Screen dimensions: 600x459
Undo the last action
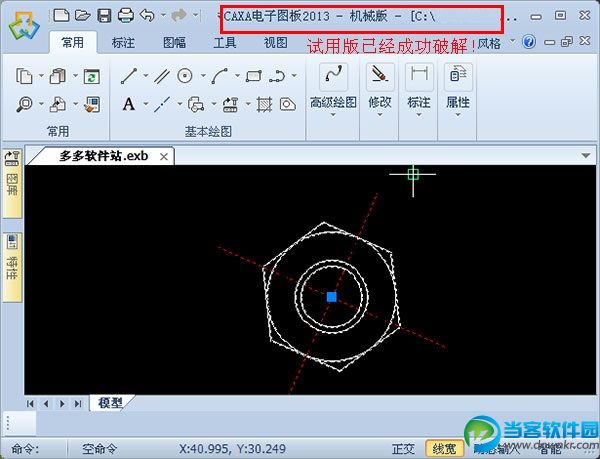click(147, 15)
